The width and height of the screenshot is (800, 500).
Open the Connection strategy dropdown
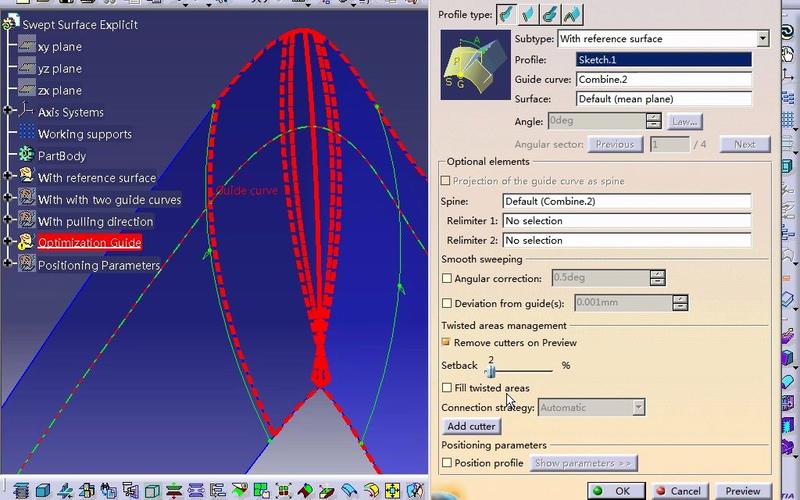coord(639,407)
